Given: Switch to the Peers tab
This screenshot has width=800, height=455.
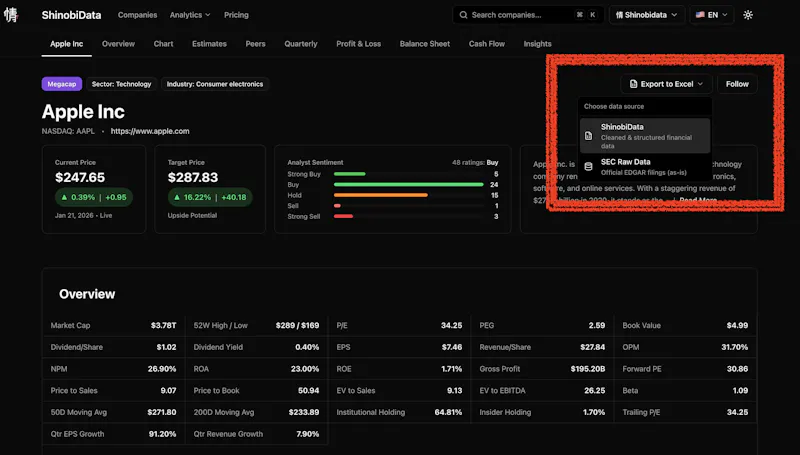Looking at the screenshot, I should pos(255,44).
